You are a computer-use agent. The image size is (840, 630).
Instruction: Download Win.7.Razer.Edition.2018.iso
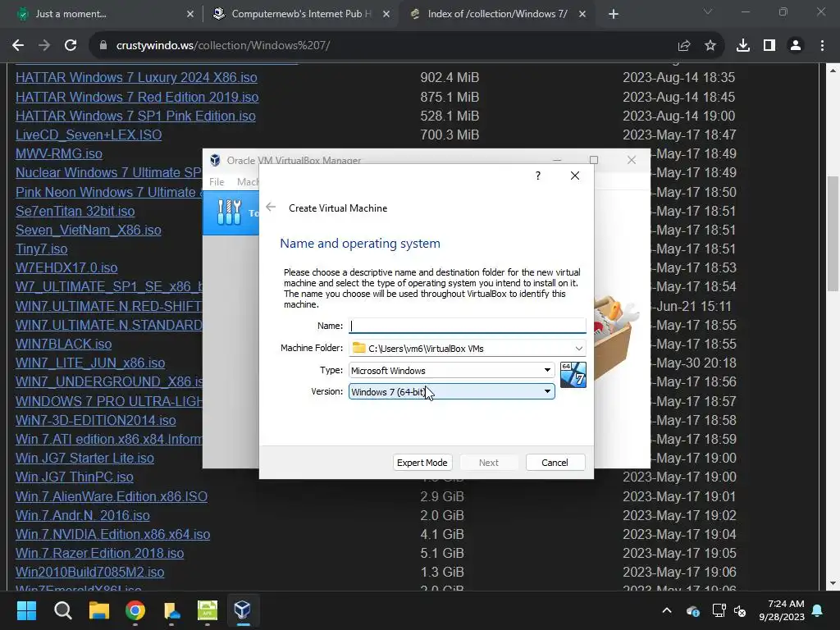[x=99, y=553]
